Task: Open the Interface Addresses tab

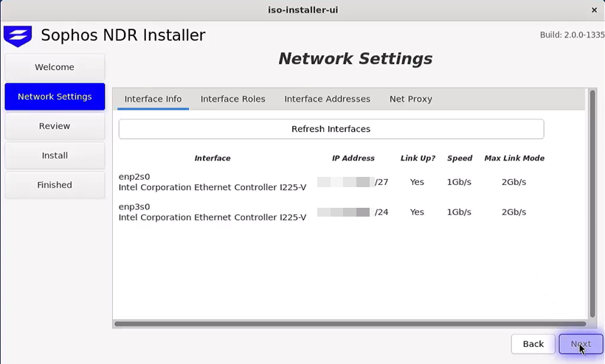Action: [x=327, y=99]
